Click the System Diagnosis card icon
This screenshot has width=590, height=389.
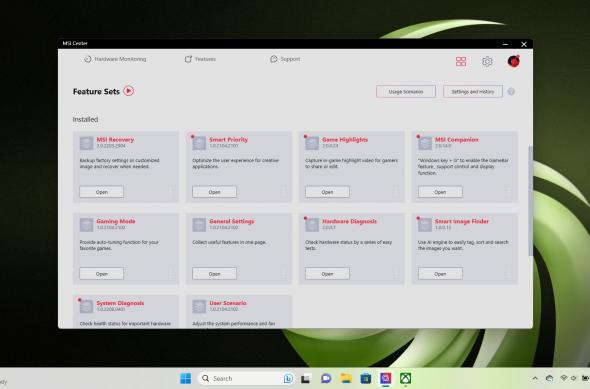point(86,306)
